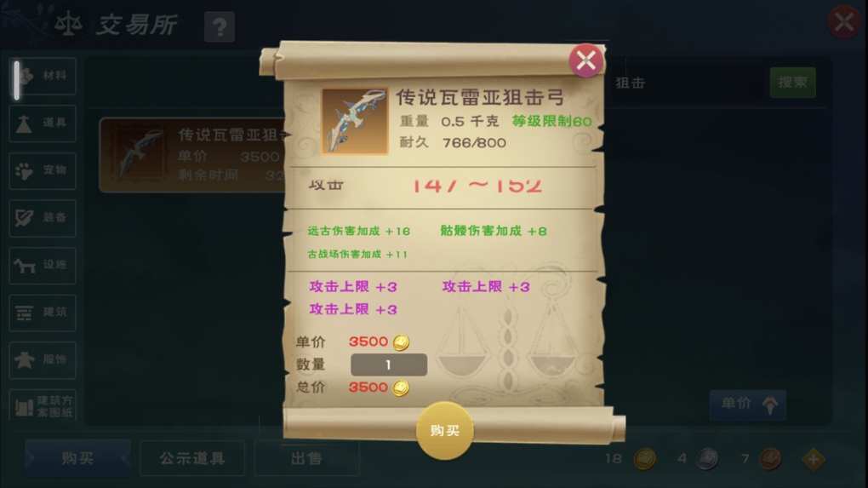Open the 装备 equipment category
This screenshot has height=488, width=868.
[43, 218]
